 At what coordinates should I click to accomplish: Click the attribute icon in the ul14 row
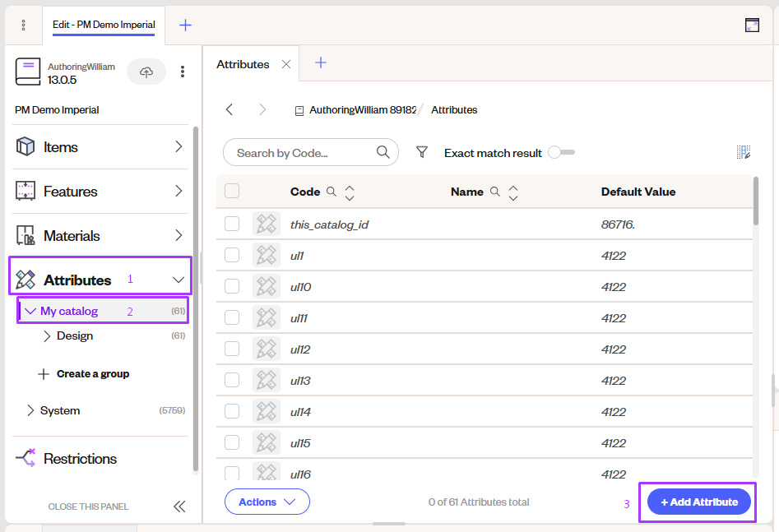point(267,412)
